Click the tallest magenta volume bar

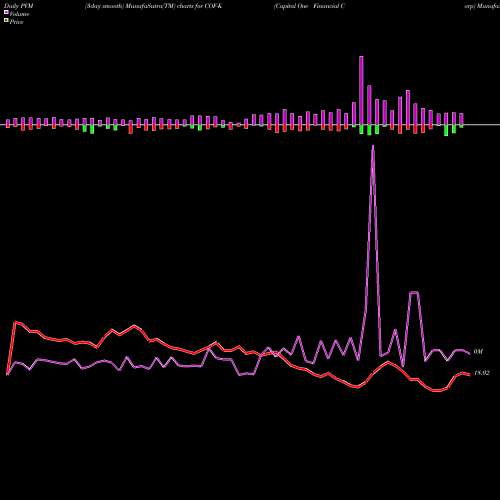click(x=361, y=90)
